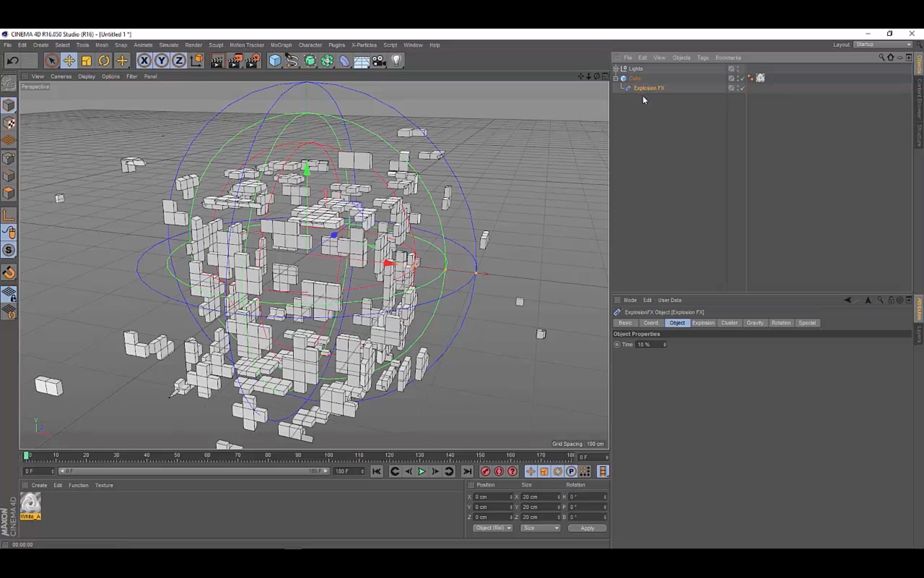
Task: Open the X-Particles menu
Action: point(364,45)
